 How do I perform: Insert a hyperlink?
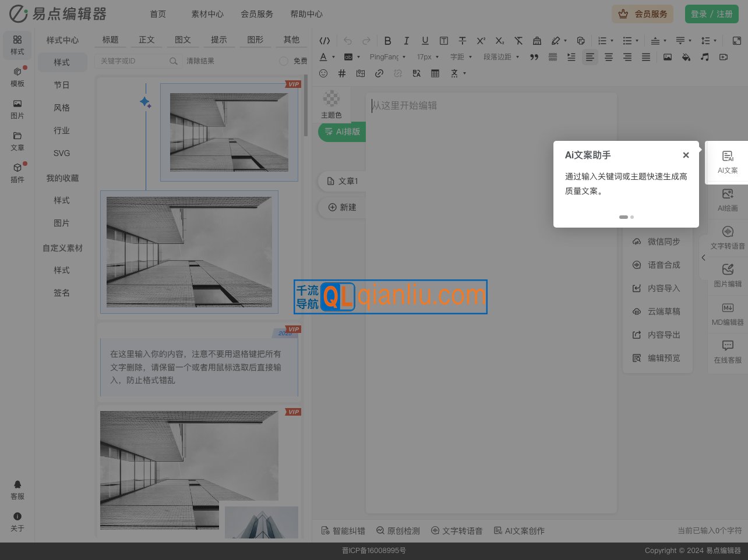click(379, 73)
